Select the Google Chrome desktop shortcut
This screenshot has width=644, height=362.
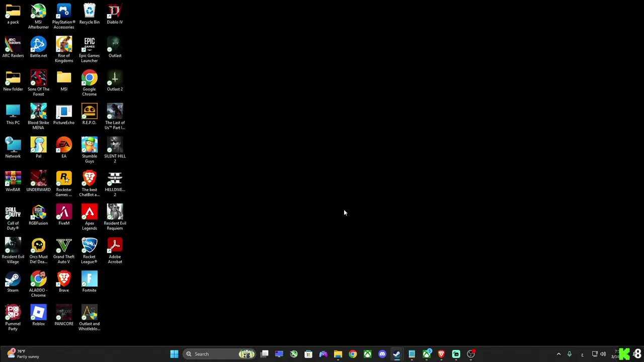(x=89, y=83)
